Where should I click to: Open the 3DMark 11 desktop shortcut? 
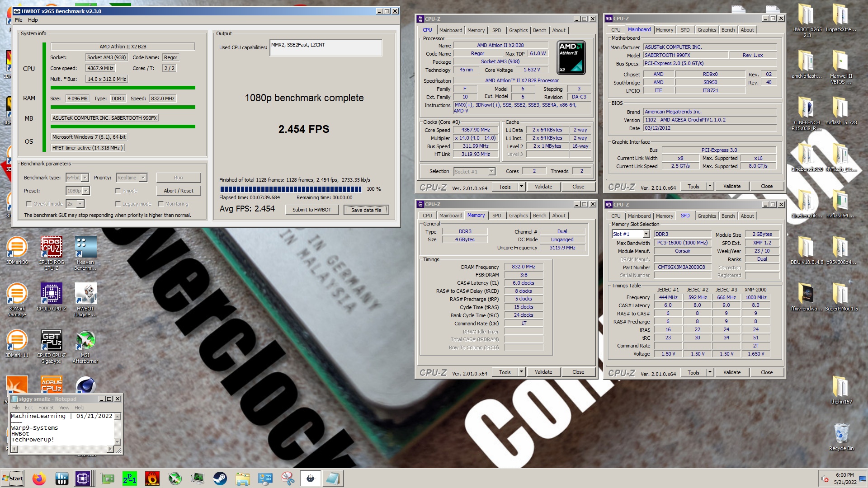pyautogui.click(x=17, y=343)
